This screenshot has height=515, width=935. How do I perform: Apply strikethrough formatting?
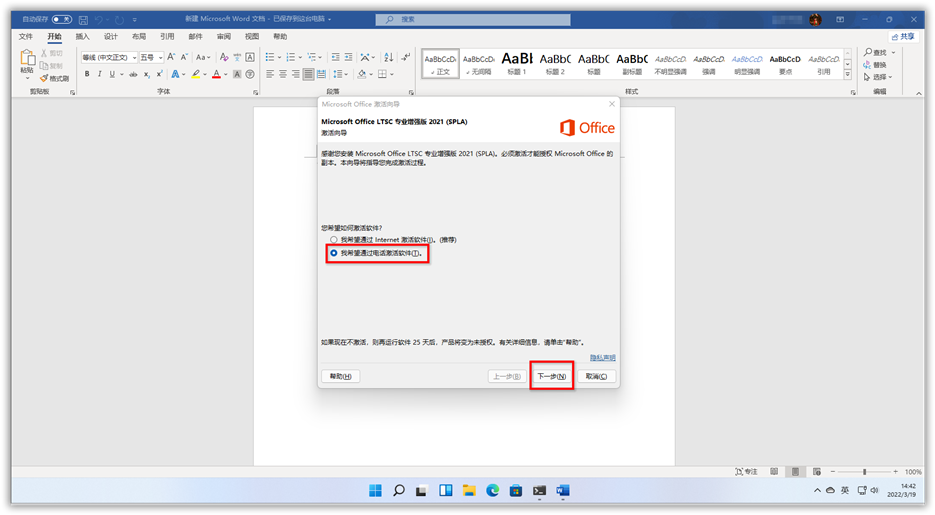tap(133, 75)
